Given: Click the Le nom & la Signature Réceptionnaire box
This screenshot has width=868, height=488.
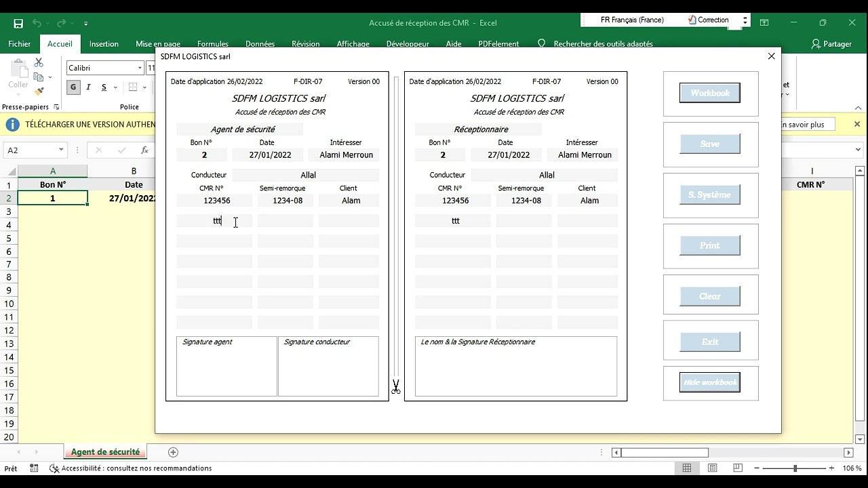Looking at the screenshot, I should (x=516, y=366).
